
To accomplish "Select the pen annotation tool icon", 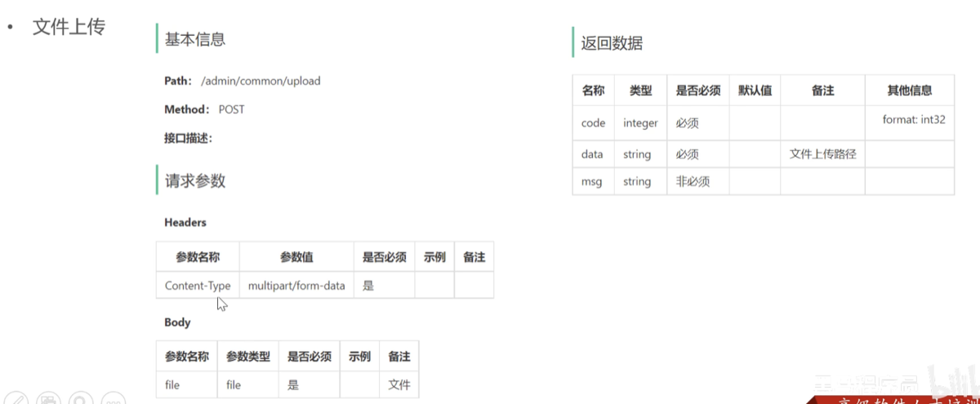I will 16,400.
